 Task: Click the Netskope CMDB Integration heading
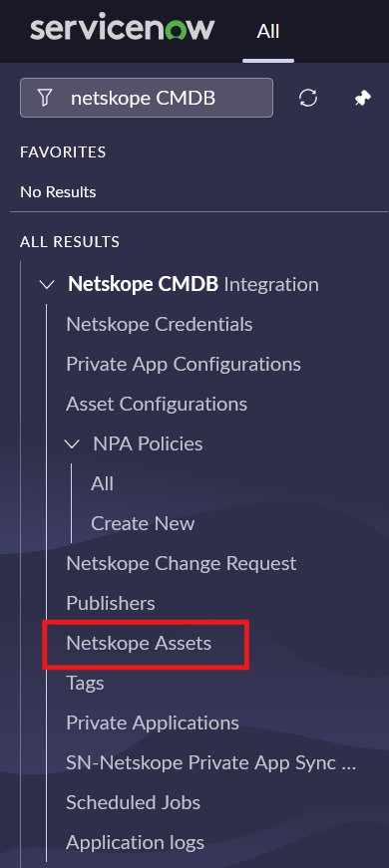click(x=193, y=285)
